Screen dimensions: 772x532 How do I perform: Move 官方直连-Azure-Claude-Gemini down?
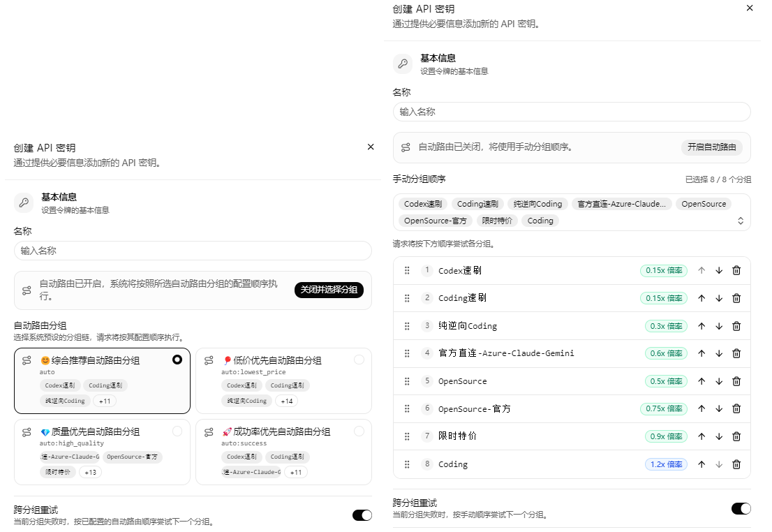(719, 353)
